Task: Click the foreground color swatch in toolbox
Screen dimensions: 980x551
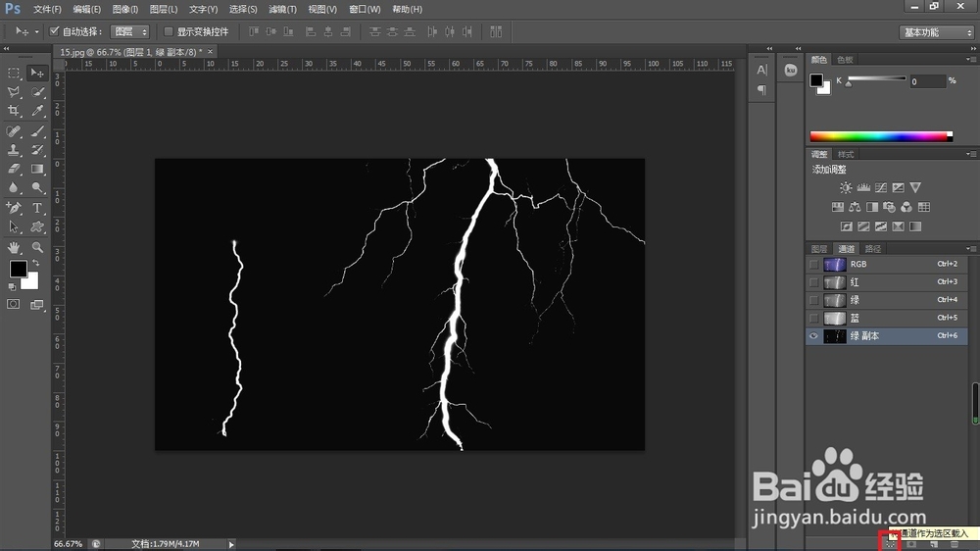Action: 18,269
